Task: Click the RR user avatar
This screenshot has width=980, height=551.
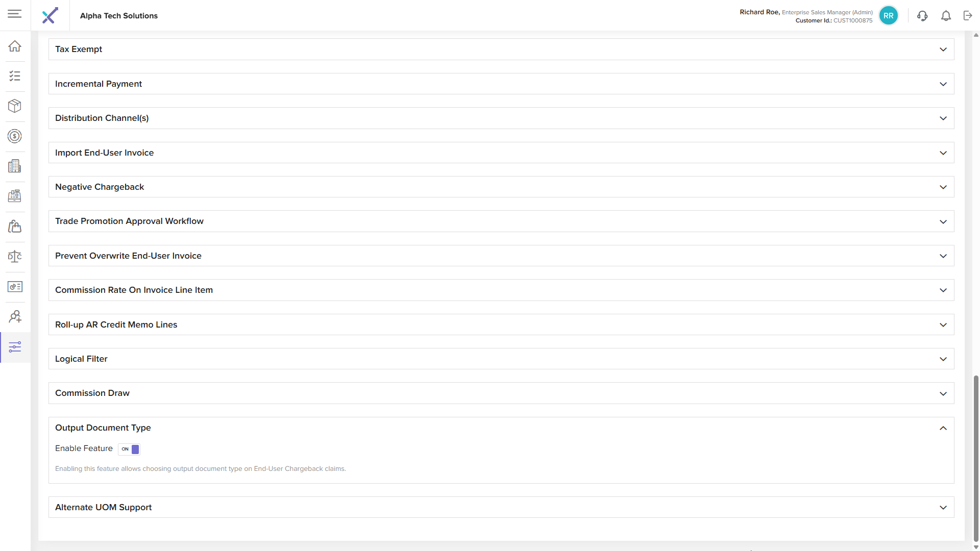Action: click(888, 16)
